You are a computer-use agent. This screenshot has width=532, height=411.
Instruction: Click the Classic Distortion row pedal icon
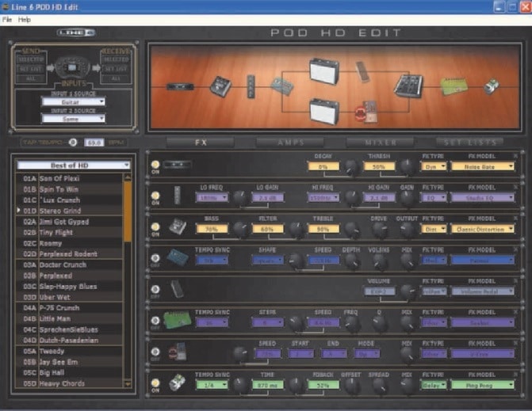pyautogui.click(x=177, y=226)
